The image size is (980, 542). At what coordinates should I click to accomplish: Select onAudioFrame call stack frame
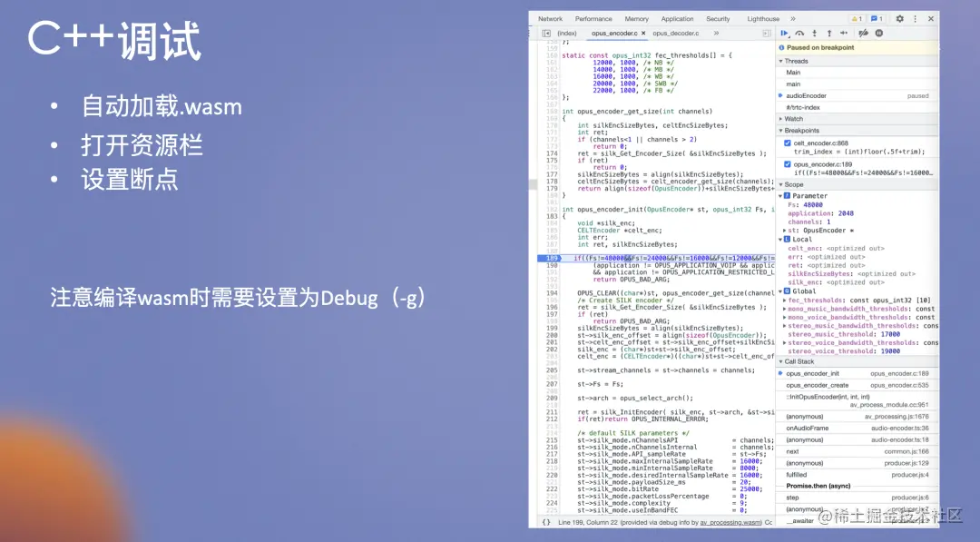(x=857, y=429)
